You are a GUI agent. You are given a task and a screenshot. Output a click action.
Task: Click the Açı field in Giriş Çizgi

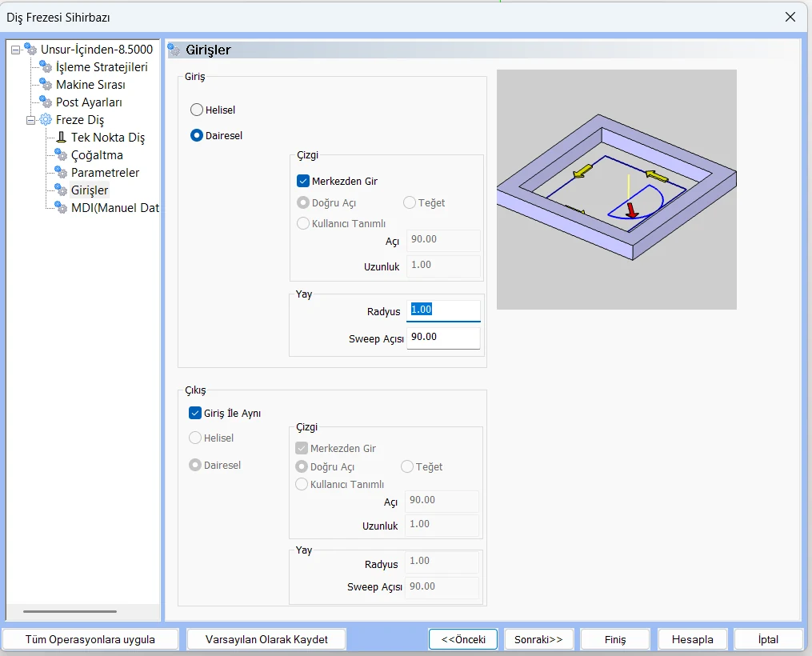[x=443, y=240]
